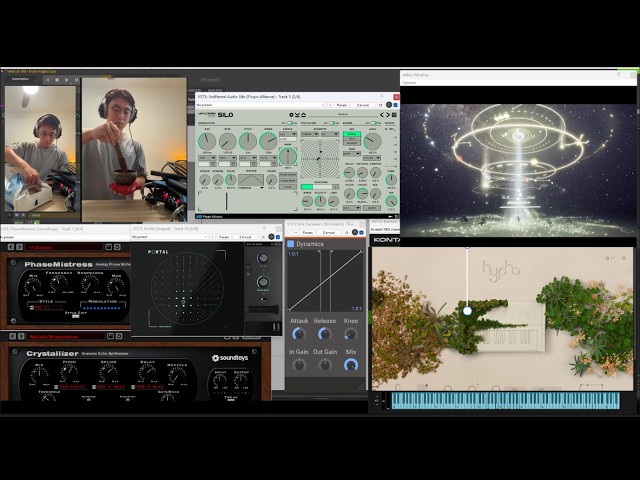Click the blue Kontakt keyboard strip
Image resolution: width=640 pixels, height=480 pixels.
505,400
